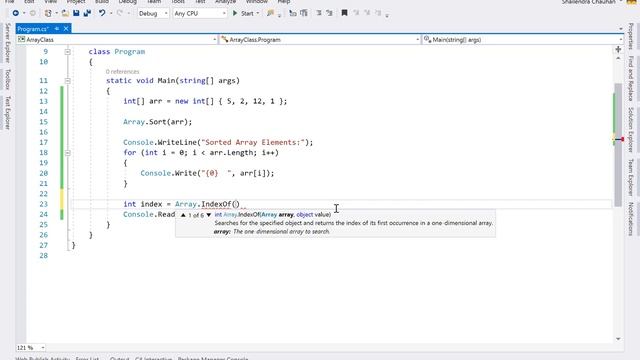This screenshot has width=640, height=360.
Task: Open the Test Explorer side tab
Action: (x=7, y=113)
